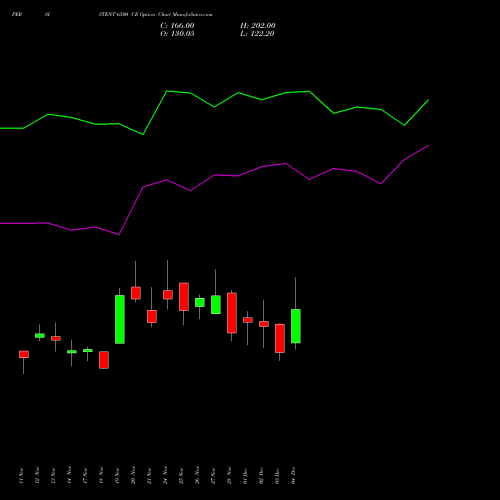Image resolution: width=500 pixels, height=500 pixels.
Task: Click the red candle above 20 Nov
Action: click(x=136, y=293)
